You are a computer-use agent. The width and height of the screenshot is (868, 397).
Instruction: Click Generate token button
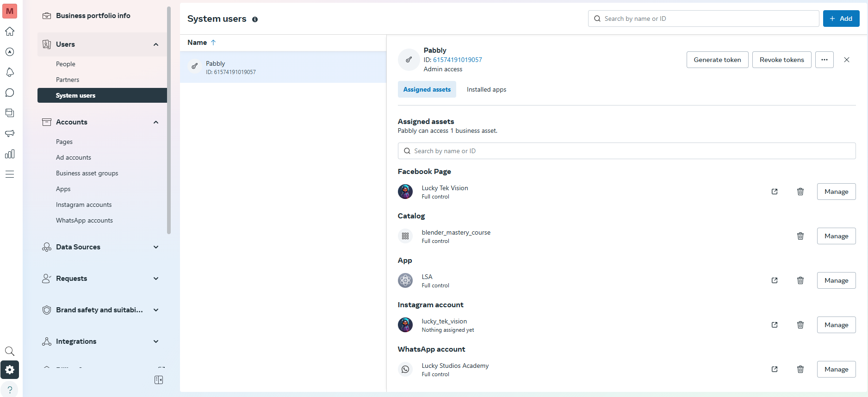coord(717,60)
